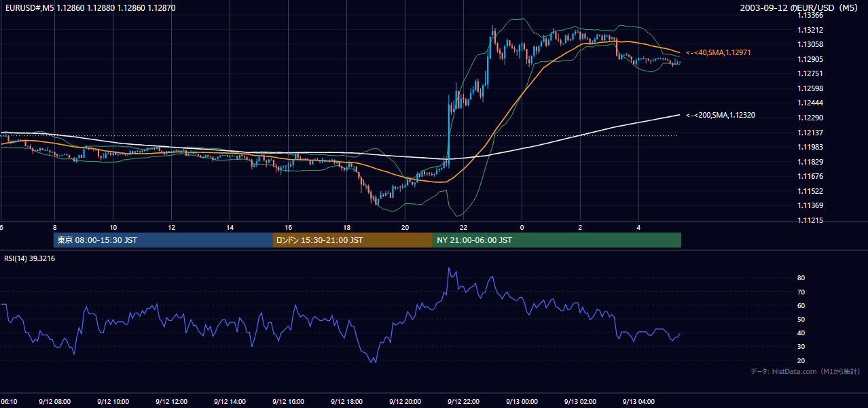Click price axis value 1.12444
Screen dimensions: 868x408
click(x=811, y=103)
